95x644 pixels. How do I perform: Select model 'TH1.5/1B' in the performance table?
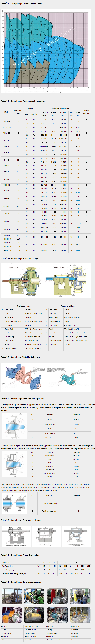7,122
